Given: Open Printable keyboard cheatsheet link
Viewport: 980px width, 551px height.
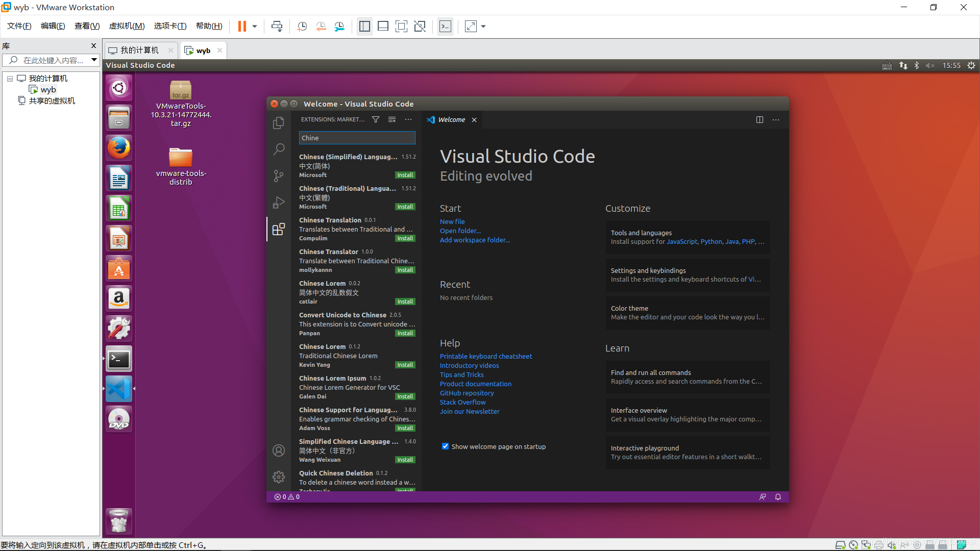Looking at the screenshot, I should coord(486,356).
